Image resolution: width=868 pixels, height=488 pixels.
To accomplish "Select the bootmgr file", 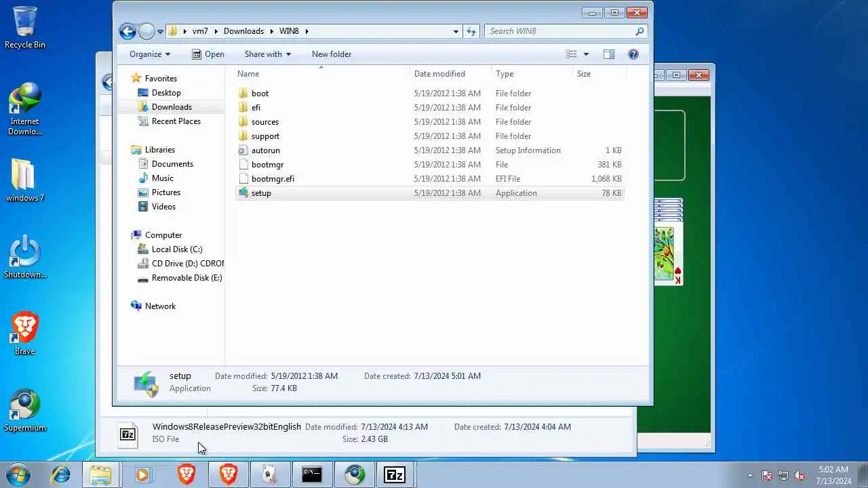I will (x=430, y=165).
